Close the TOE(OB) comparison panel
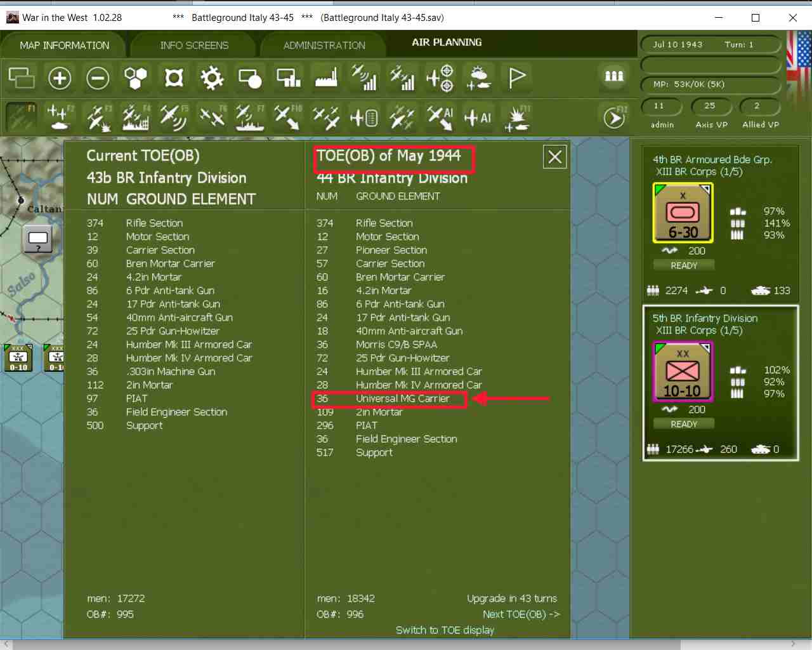Viewport: 812px width, 650px height. 555,157
